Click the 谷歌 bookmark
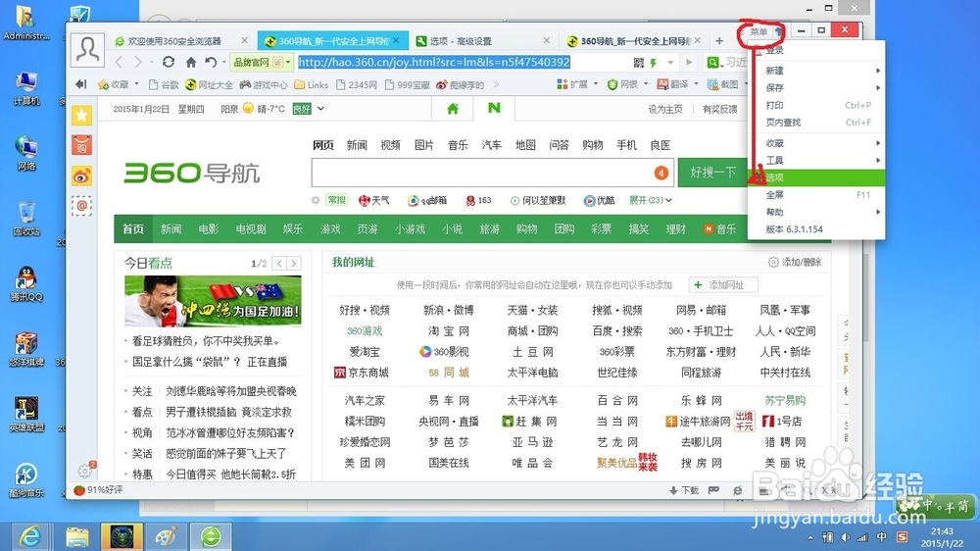Viewport: 980px width, 551px height. tap(164, 84)
